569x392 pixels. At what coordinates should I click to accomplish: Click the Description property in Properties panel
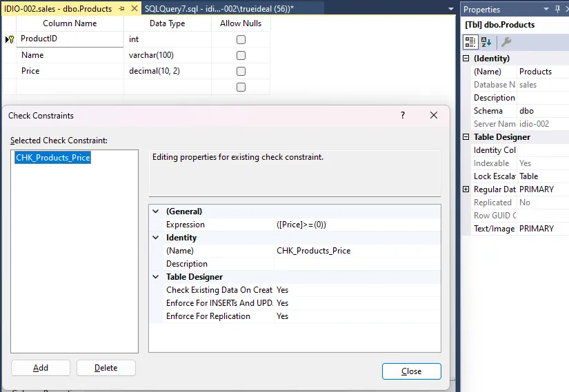tap(519, 98)
